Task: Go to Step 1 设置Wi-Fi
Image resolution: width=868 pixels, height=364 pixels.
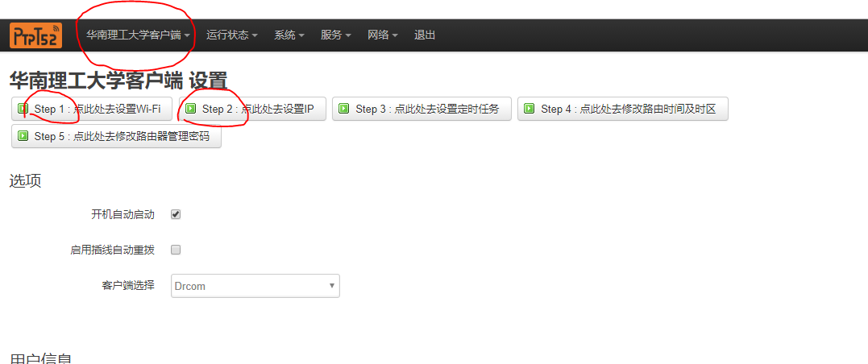Action: click(92, 109)
